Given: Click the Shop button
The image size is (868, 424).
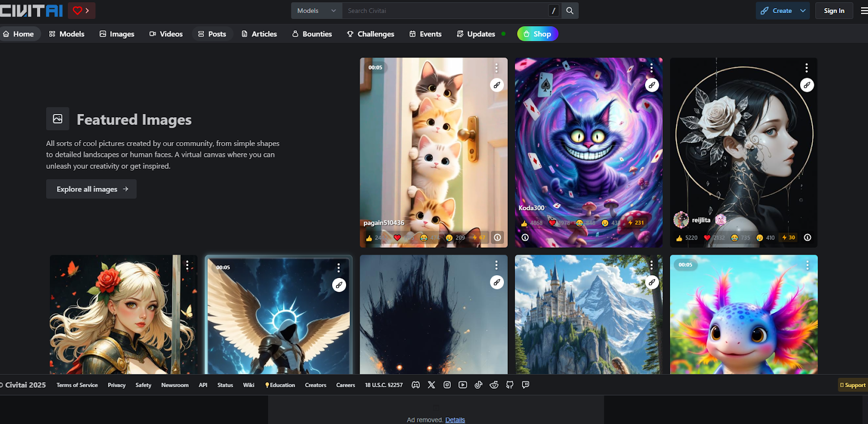Looking at the screenshot, I should coord(537,34).
